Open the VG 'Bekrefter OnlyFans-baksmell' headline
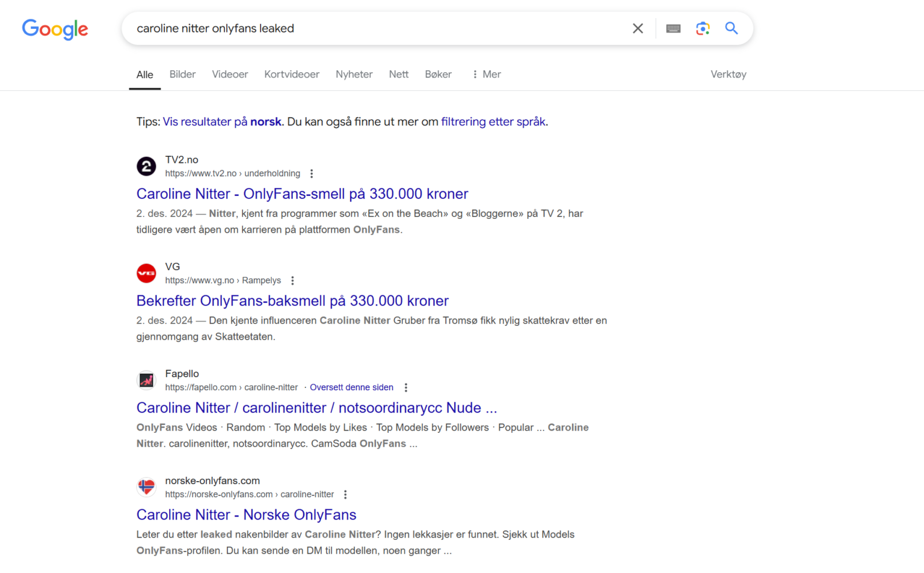Image resolution: width=924 pixels, height=573 pixels. pos(292,301)
